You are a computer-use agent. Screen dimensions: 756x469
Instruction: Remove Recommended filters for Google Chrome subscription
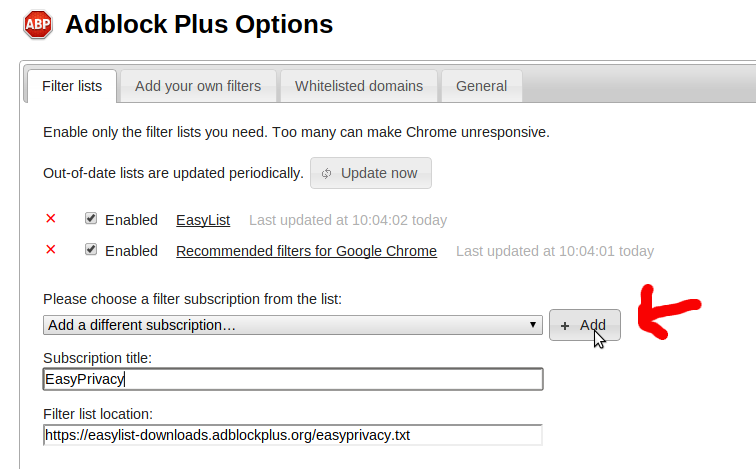coord(51,250)
